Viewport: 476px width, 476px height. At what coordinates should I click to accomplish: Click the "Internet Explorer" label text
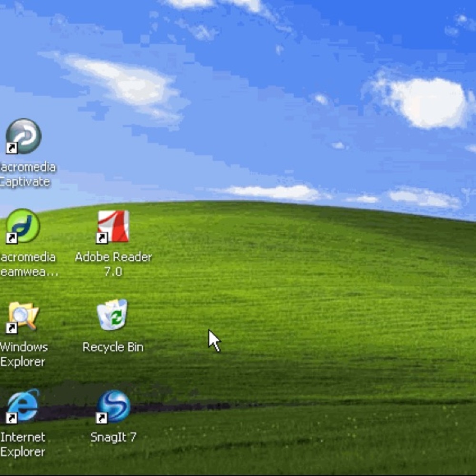tap(23, 445)
